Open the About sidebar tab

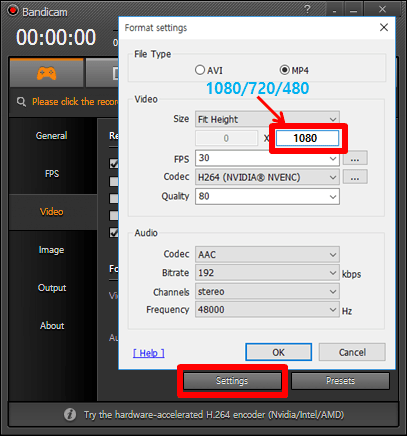(52, 326)
